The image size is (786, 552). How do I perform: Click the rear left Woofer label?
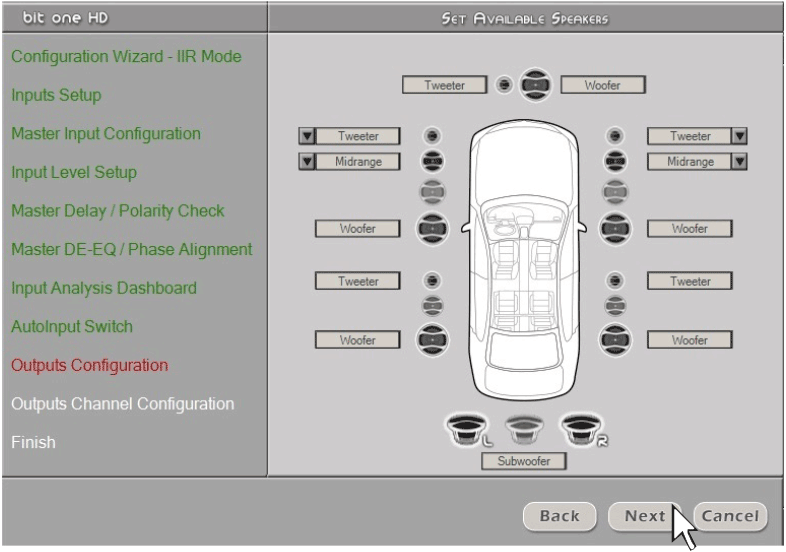pyautogui.click(x=357, y=340)
